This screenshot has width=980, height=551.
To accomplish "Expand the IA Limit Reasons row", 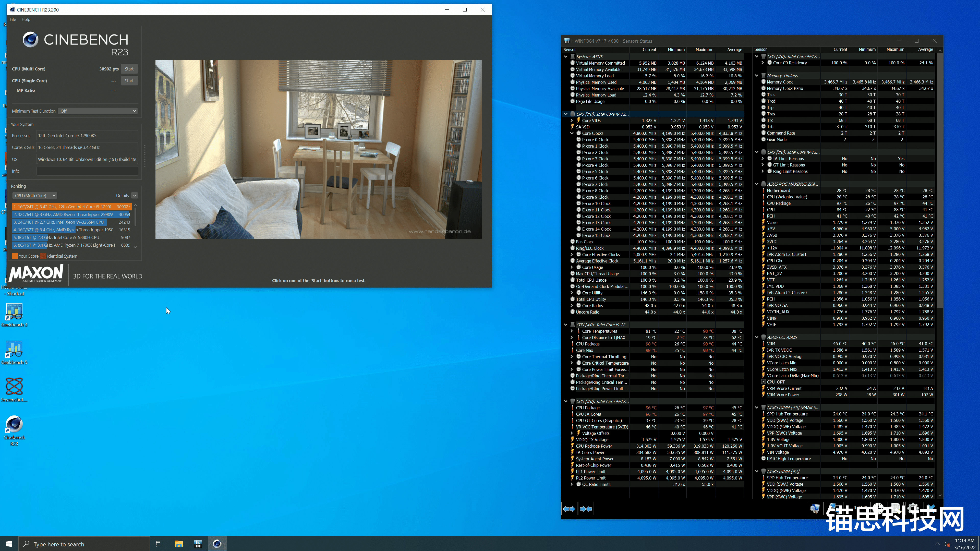I will tap(763, 159).
